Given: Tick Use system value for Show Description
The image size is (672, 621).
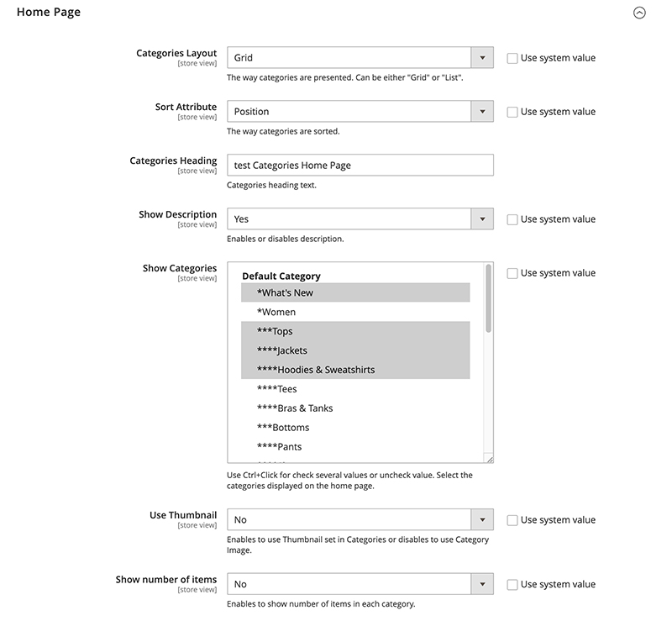Looking at the screenshot, I should (x=512, y=219).
